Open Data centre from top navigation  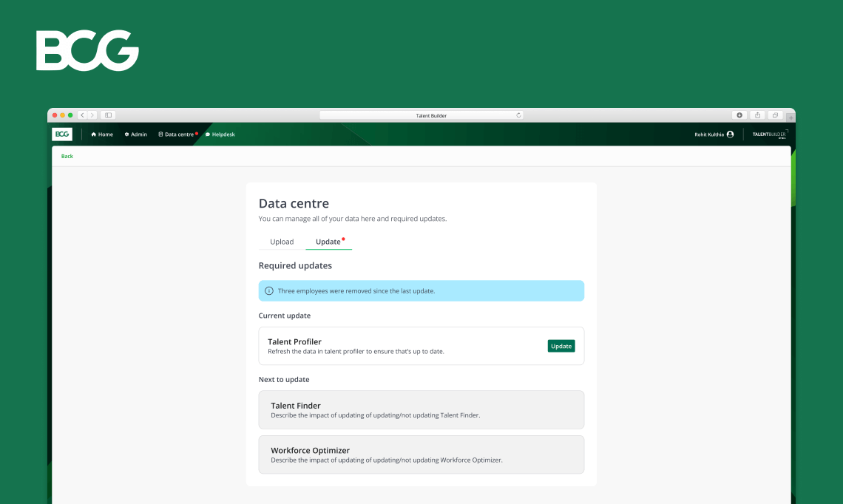(176, 134)
